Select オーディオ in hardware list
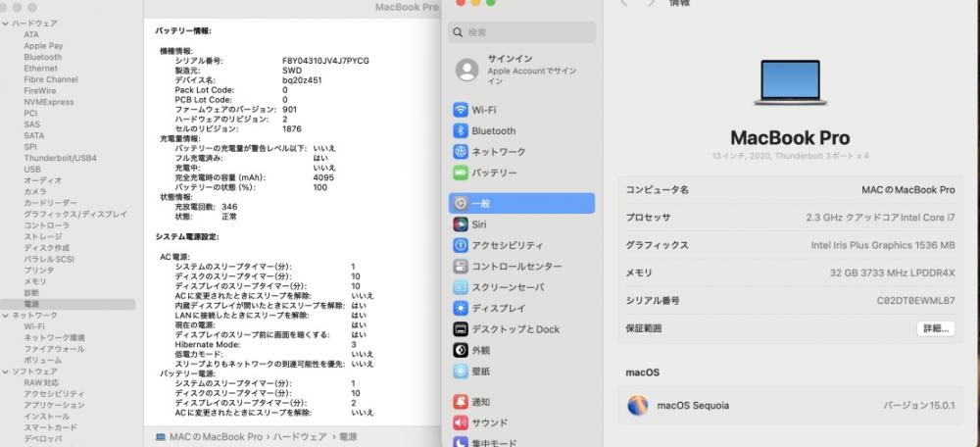This screenshot has height=447, width=980. click(x=42, y=180)
